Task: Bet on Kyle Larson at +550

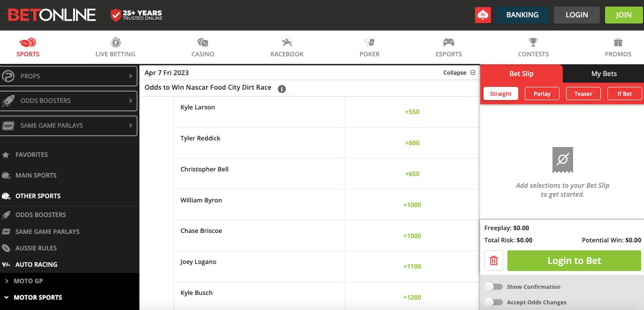Action: pos(412,112)
